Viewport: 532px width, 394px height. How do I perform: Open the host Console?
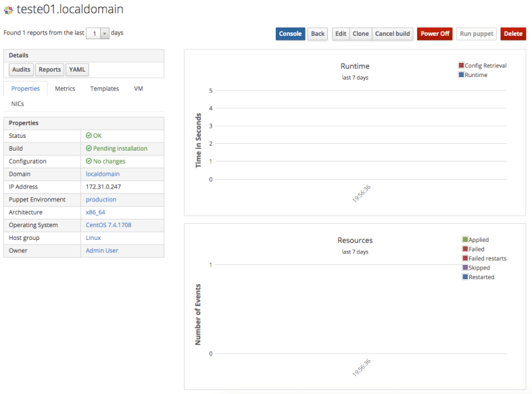point(290,34)
